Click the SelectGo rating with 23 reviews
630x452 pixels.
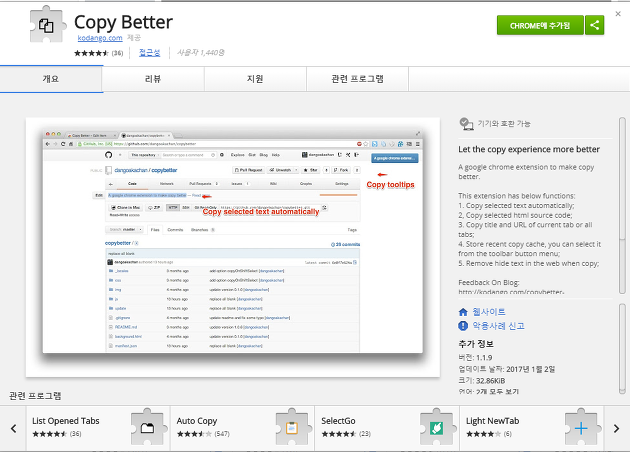coord(346,434)
